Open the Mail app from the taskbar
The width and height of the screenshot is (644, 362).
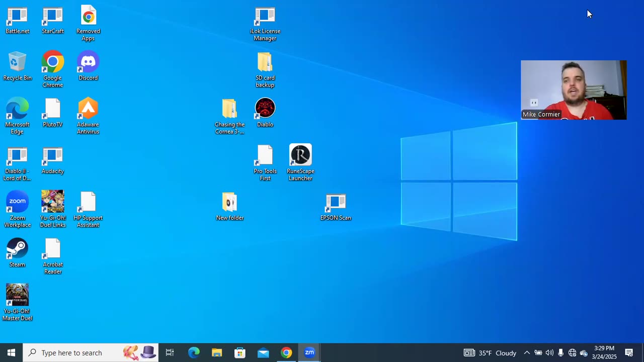coord(263,352)
